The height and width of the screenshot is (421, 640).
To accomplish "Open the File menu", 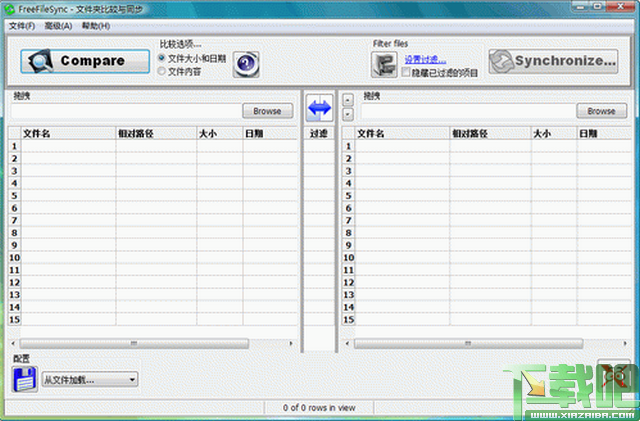I will pos(22,26).
